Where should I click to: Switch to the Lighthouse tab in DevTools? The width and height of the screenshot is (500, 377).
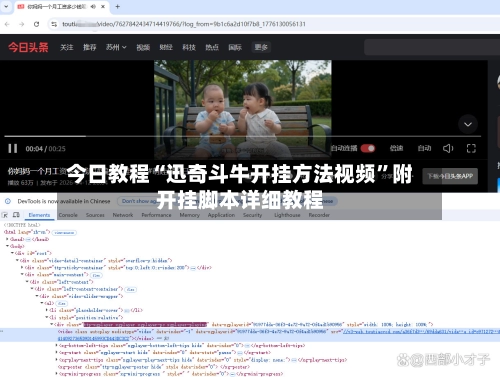[x=287, y=215]
